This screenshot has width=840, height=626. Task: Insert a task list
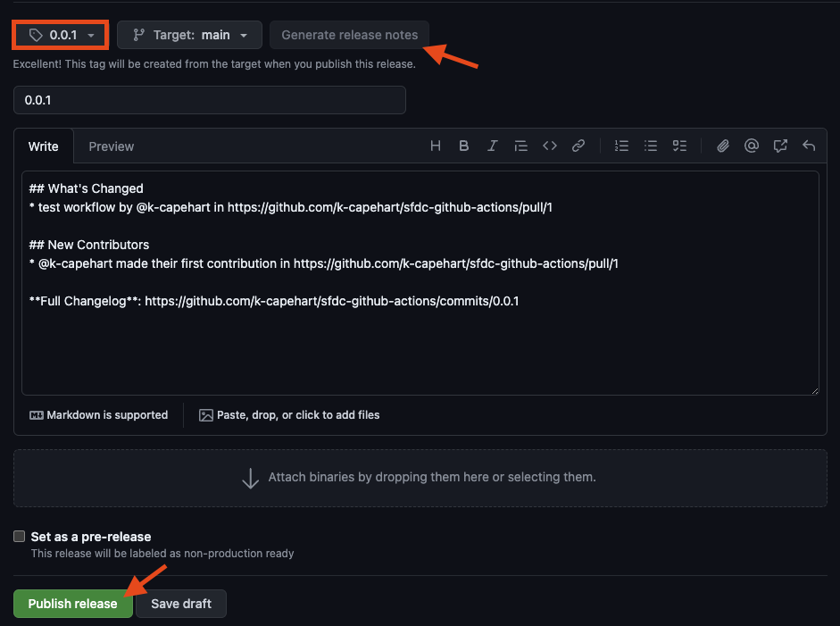tap(679, 146)
